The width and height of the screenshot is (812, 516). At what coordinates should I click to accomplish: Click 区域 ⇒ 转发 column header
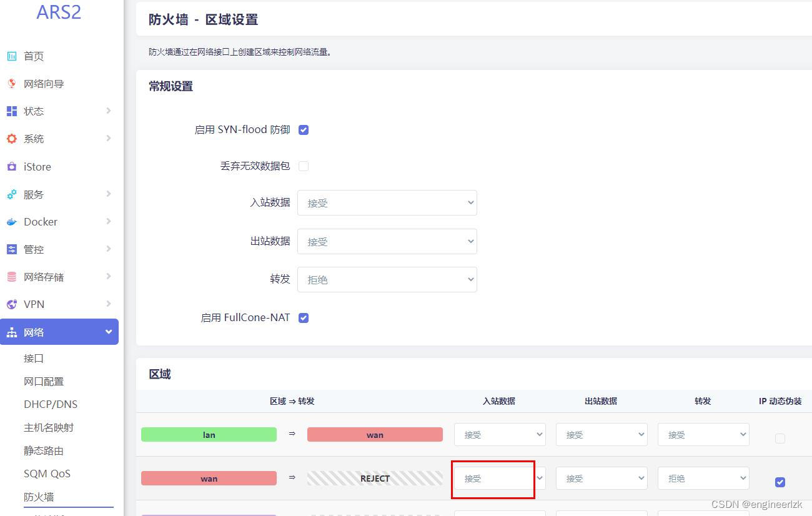pyautogui.click(x=292, y=401)
